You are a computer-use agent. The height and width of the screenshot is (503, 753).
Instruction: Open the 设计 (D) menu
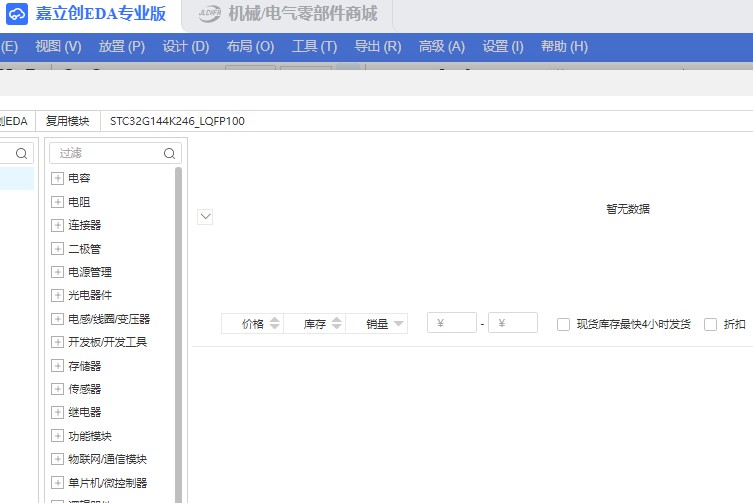pos(185,47)
